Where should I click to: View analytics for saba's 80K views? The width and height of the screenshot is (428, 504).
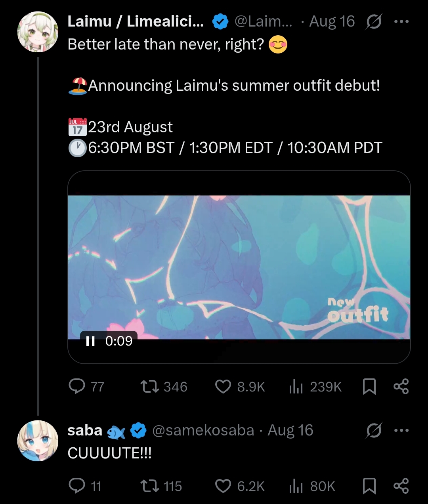tap(296, 486)
